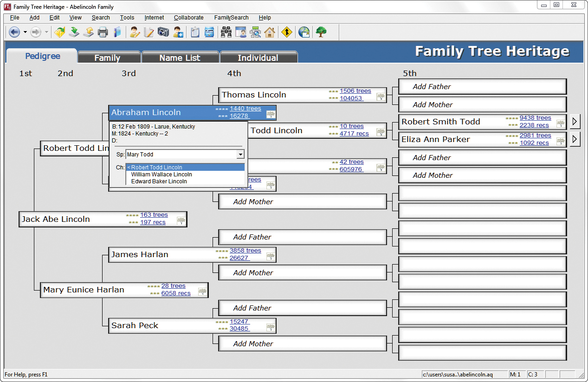Click the green tree toolbar icon
Viewport: 588px width, 382px height.
(x=320, y=32)
